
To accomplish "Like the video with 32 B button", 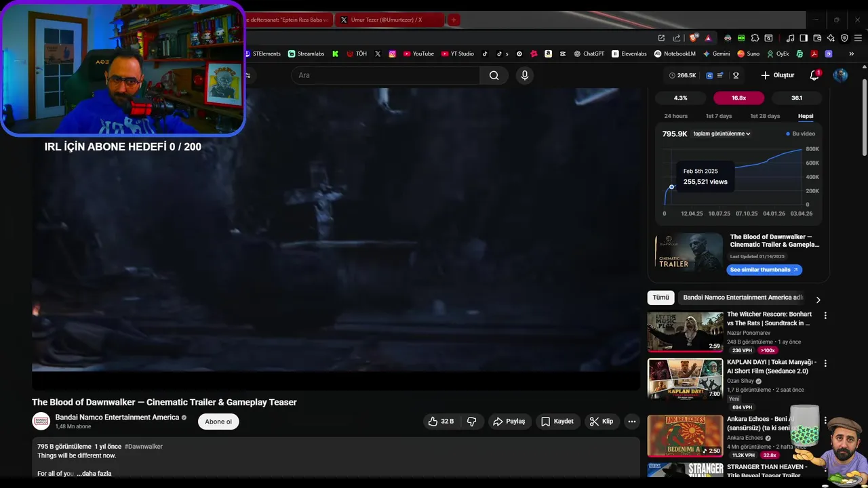I will pyautogui.click(x=441, y=422).
